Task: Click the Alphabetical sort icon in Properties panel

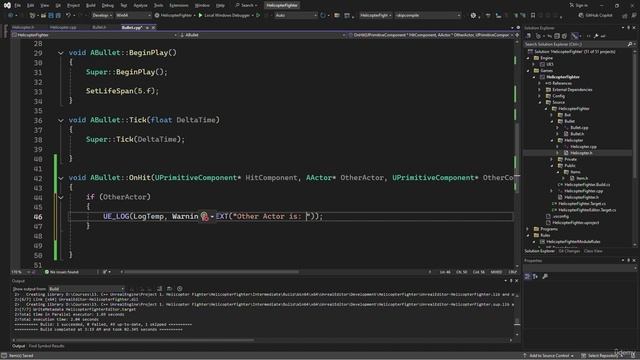Action: (535, 276)
